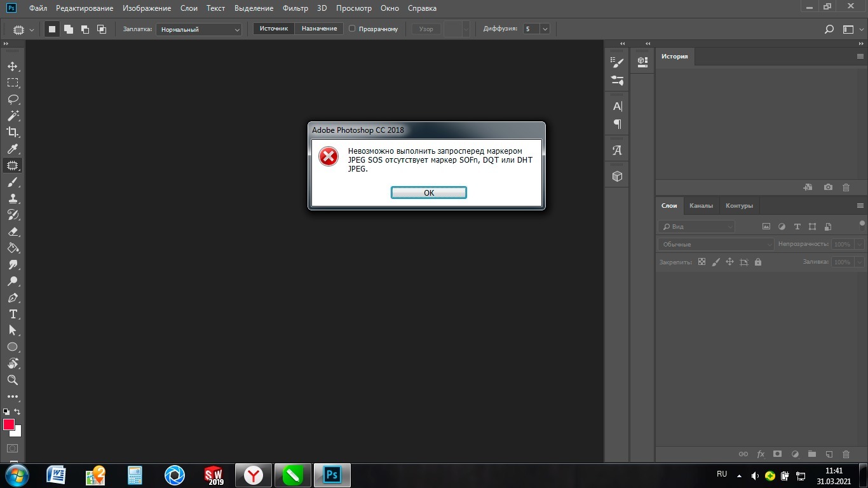
Task: Open the Непрозрачность percentage dropdown
Action: click(x=860, y=244)
